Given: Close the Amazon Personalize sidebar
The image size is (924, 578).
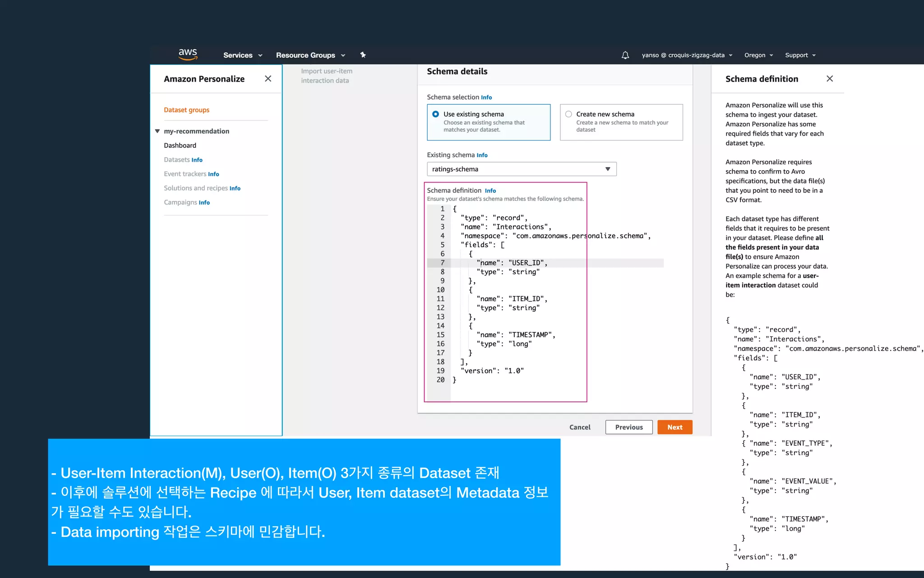Looking at the screenshot, I should (268, 79).
